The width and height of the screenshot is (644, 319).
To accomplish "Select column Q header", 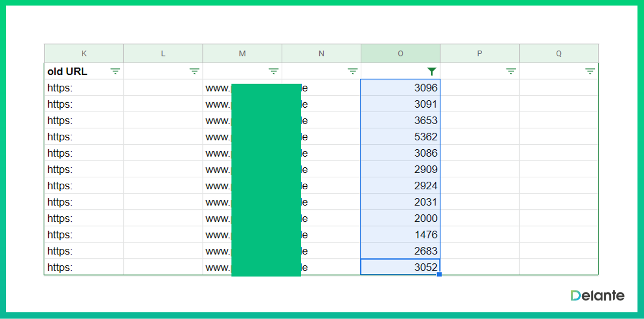I will point(559,54).
